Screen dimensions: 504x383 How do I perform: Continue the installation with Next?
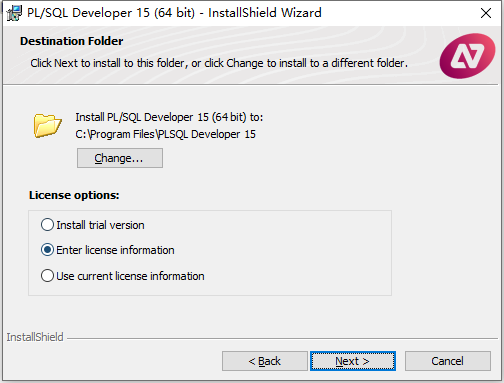coord(353,361)
